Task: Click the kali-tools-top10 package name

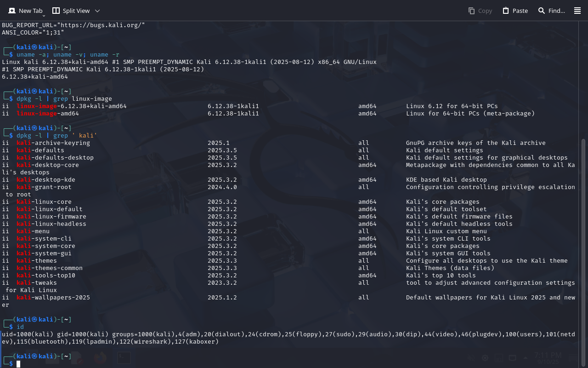Action: (x=46, y=276)
